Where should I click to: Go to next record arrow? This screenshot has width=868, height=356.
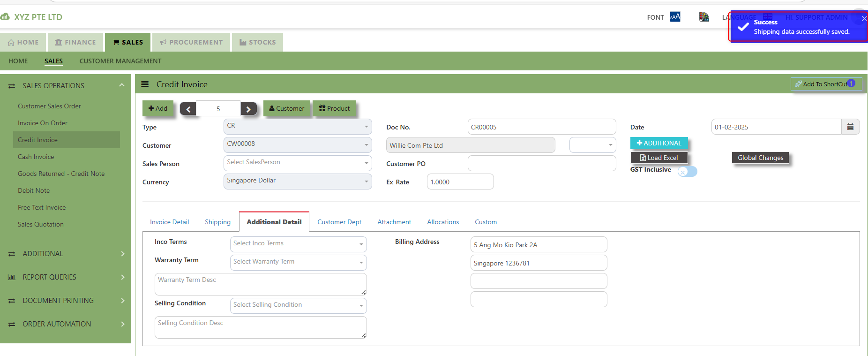pos(248,109)
